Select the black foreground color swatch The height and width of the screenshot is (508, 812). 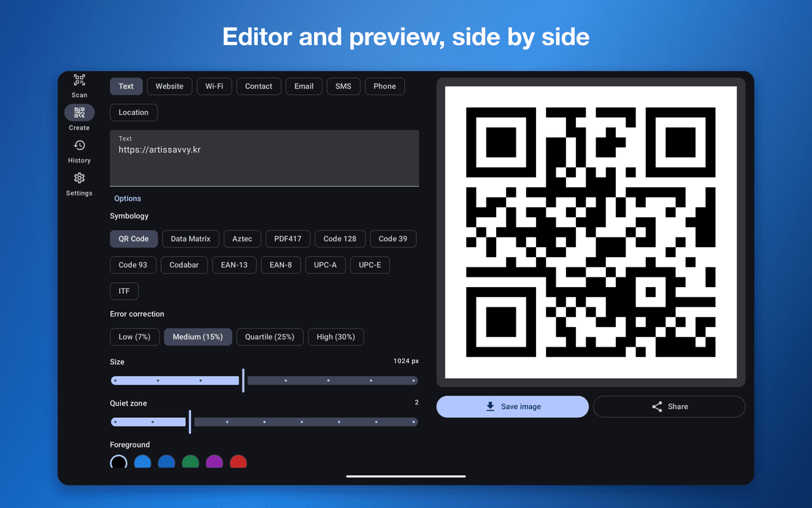click(x=119, y=462)
